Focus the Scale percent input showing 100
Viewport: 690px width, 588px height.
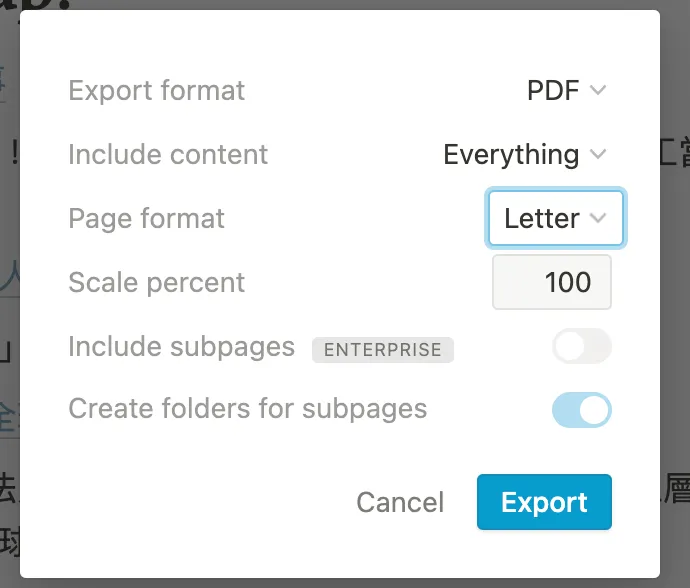coord(552,283)
